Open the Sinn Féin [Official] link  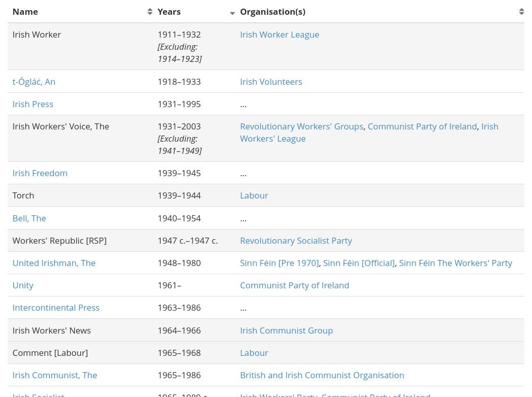click(359, 263)
